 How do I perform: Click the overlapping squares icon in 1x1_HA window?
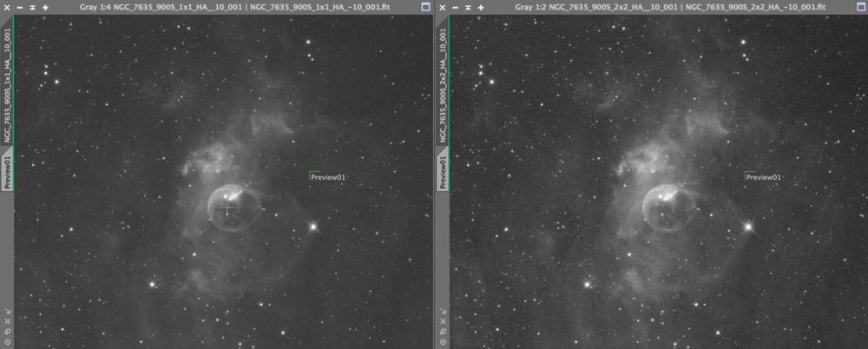point(7,332)
